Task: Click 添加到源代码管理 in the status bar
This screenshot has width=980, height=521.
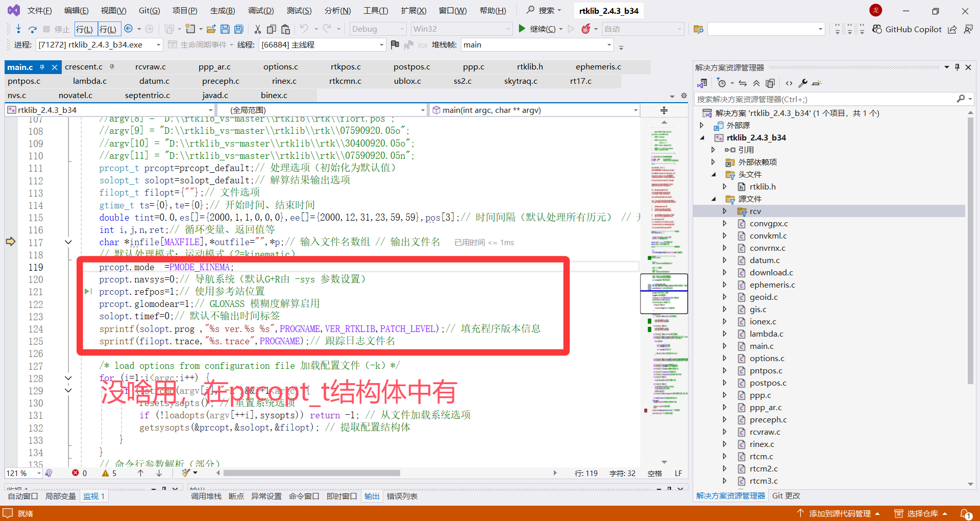Action: (839, 514)
